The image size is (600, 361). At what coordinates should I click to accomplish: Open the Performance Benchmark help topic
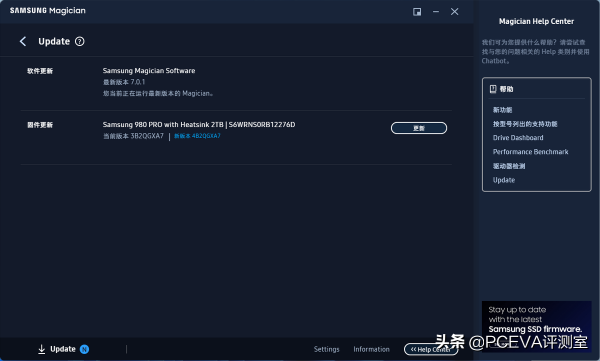click(x=531, y=152)
